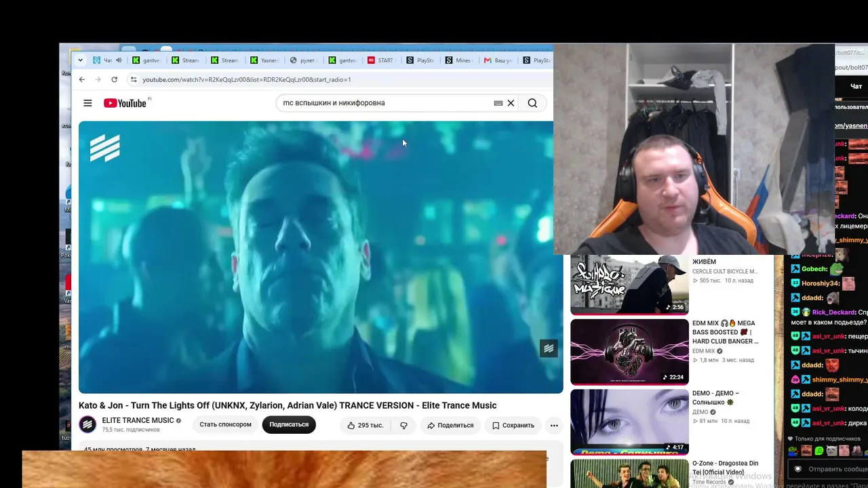868x488 pixels.
Task: Save the video with 'Сохранить'
Action: 513,425
